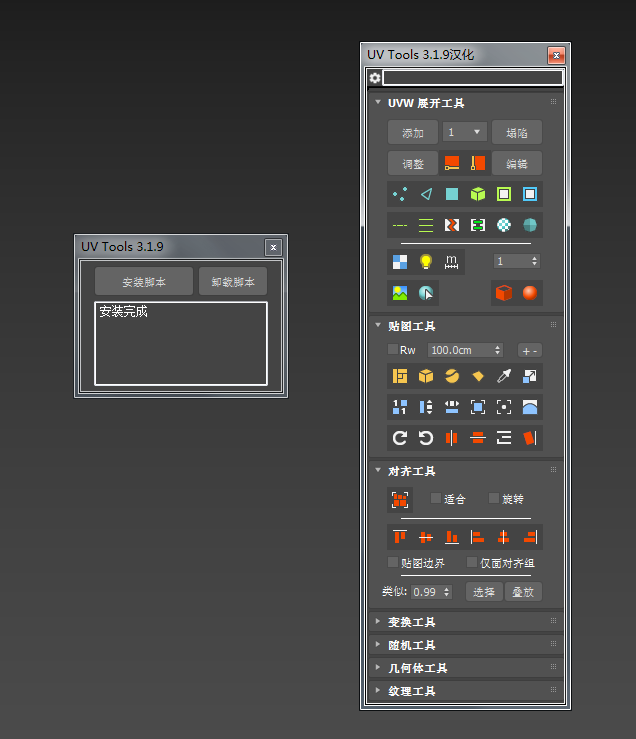This screenshot has height=739, width=636.
Task: Click the green cube icon
Action: pos(478,194)
